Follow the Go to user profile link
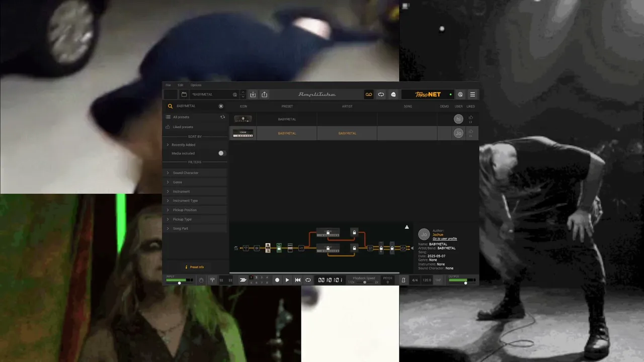This screenshot has width=644, height=362. [x=445, y=238]
